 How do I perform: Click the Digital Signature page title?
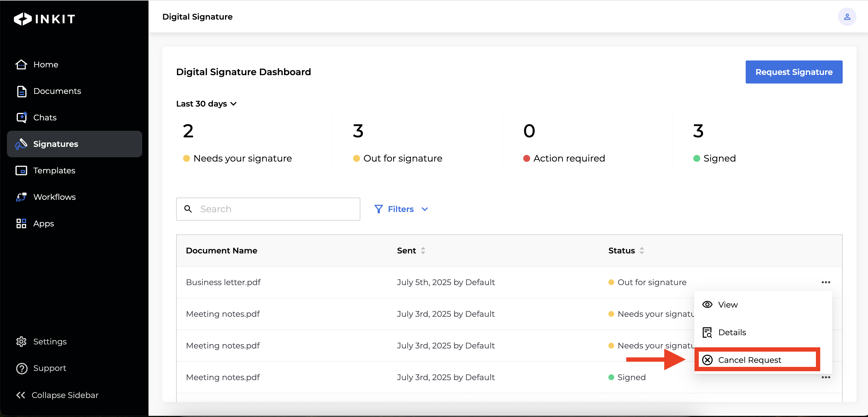[197, 16]
